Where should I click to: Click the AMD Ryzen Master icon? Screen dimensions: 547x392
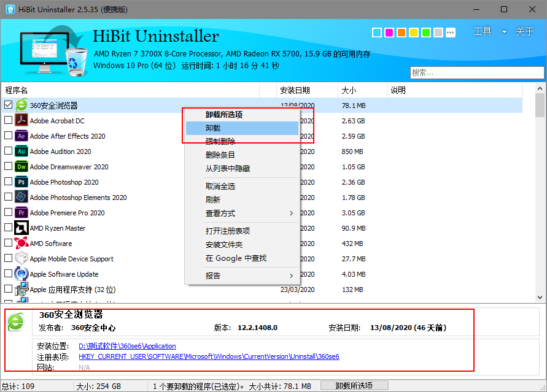click(x=21, y=228)
